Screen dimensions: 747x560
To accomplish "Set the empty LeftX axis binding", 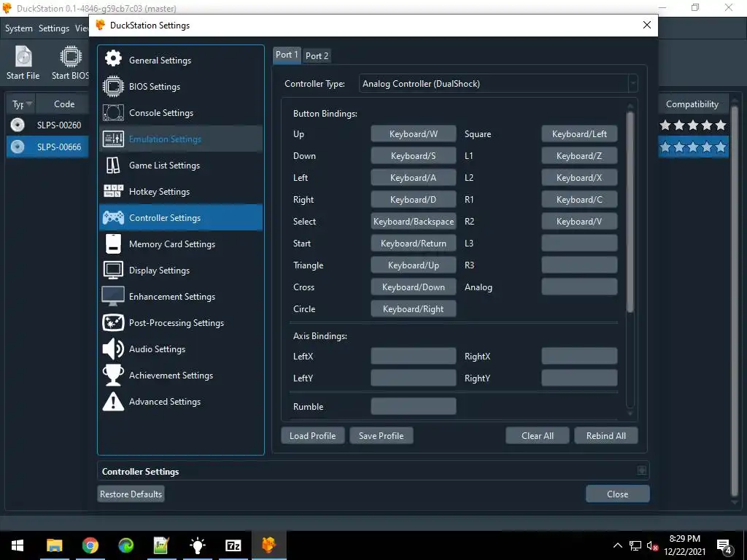I will tap(414, 356).
